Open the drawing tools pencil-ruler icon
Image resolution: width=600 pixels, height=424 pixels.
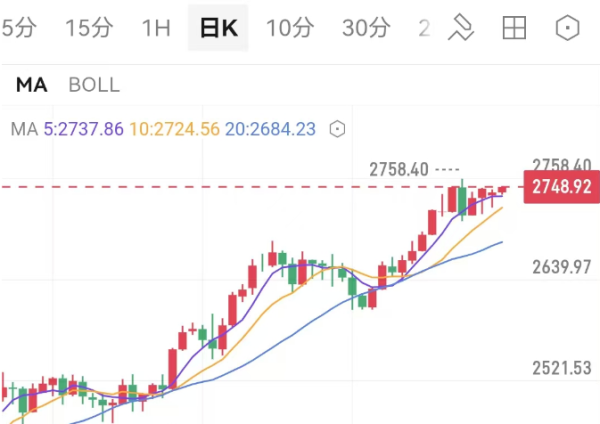[x=460, y=28]
